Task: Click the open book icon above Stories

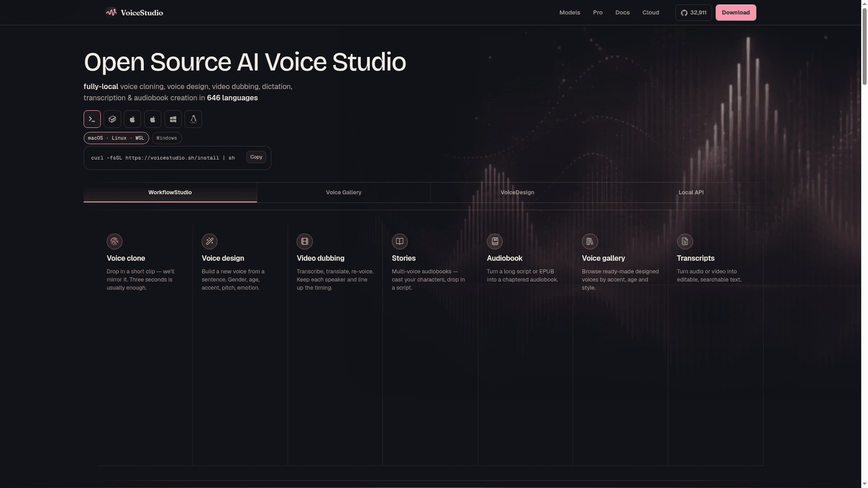Action: click(x=400, y=241)
